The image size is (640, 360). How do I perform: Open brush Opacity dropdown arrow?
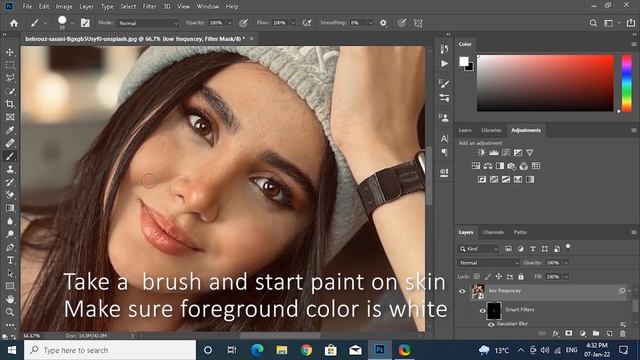(x=229, y=23)
